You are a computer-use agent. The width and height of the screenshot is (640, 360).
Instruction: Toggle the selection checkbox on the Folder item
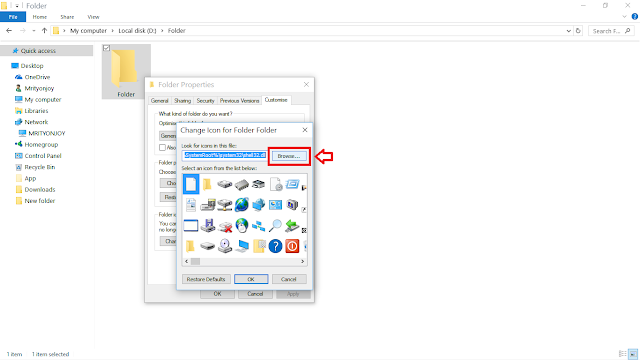click(107, 48)
